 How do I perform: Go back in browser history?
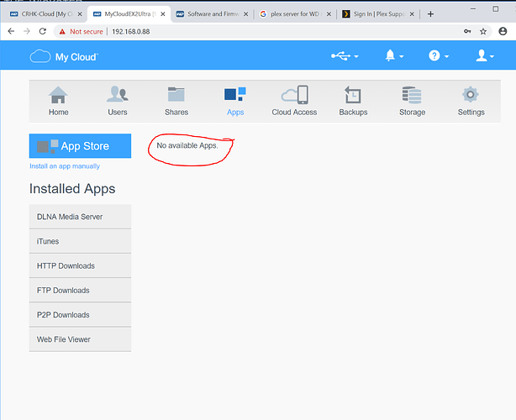pos(11,31)
